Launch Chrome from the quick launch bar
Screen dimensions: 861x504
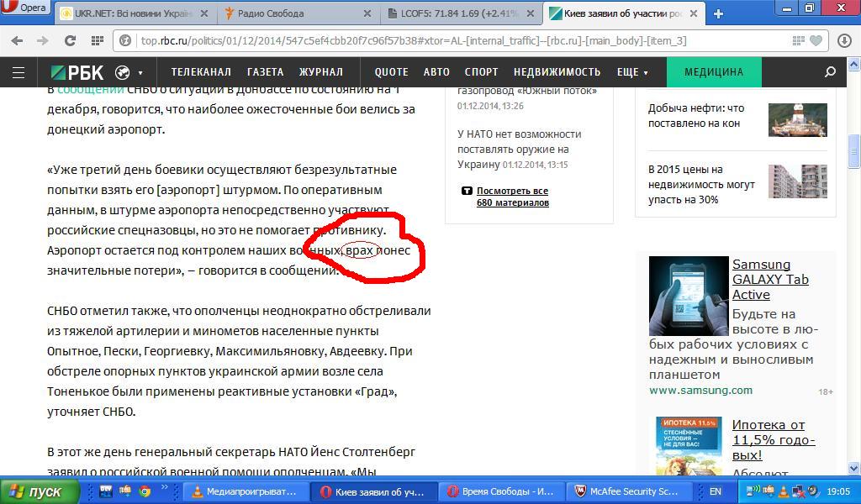tap(145, 491)
